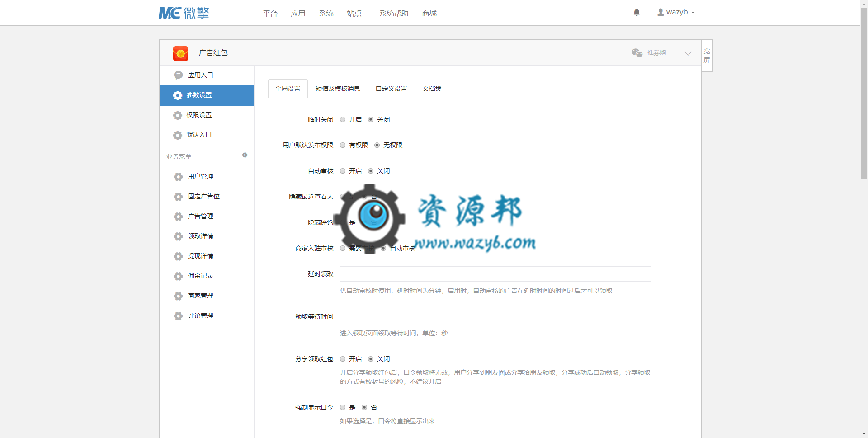
Task: Choose 否 for 强制显示口令
Action: 364,407
